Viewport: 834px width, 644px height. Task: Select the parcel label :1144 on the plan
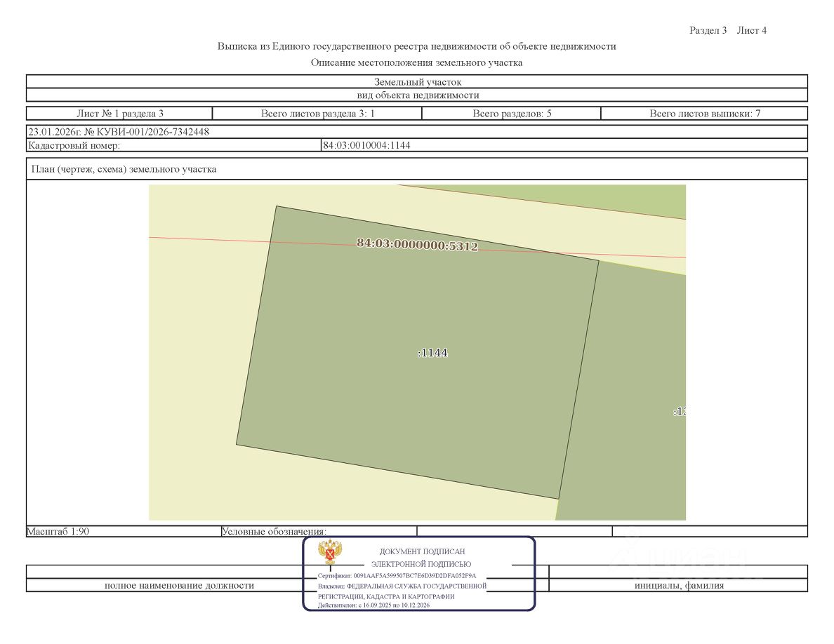[x=432, y=353]
